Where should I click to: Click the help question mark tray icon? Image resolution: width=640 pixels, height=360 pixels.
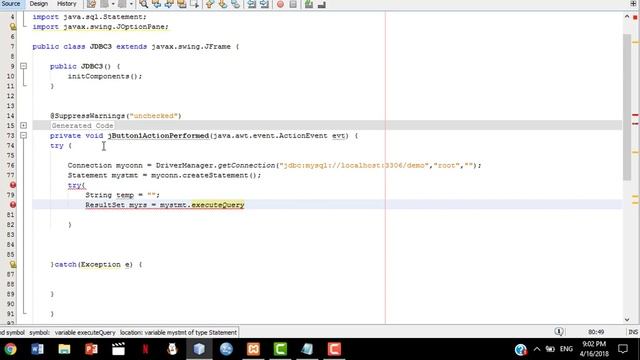(x=520, y=349)
